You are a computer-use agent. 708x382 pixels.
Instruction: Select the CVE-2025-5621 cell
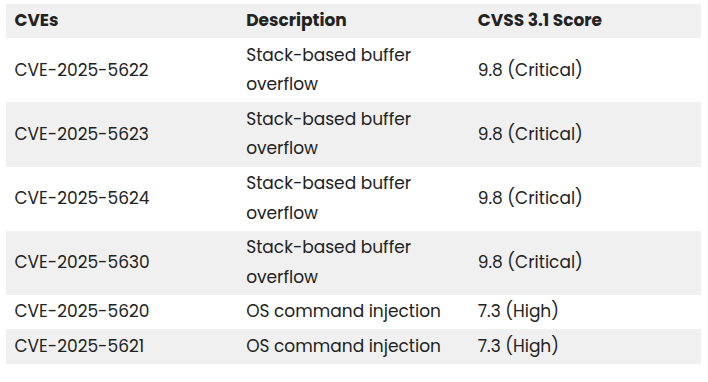point(79,346)
